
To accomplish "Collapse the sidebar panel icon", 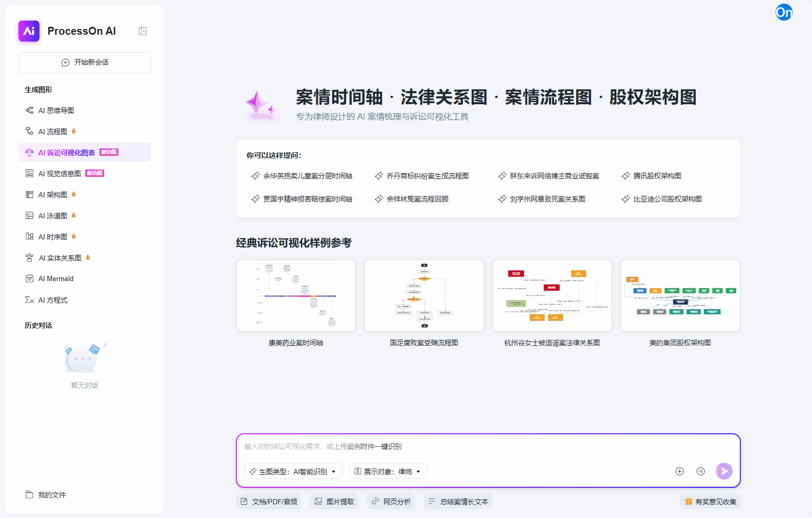I will click(x=143, y=31).
